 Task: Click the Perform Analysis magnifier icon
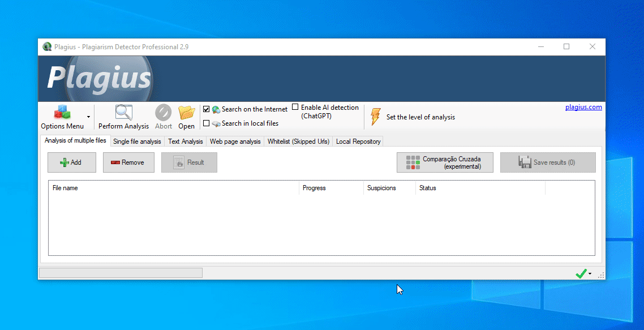(123, 112)
